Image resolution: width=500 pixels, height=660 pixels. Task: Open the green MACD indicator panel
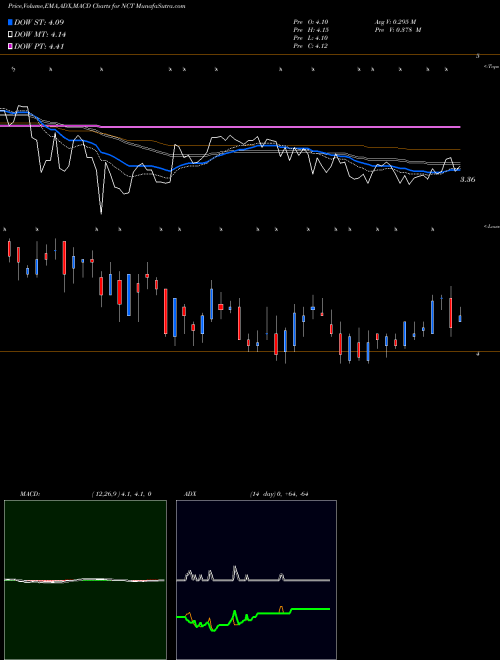(x=85, y=580)
